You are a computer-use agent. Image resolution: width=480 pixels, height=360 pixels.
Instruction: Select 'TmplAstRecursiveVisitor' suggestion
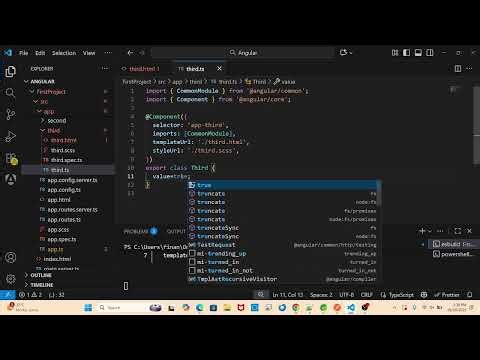(x=283, y=279)
